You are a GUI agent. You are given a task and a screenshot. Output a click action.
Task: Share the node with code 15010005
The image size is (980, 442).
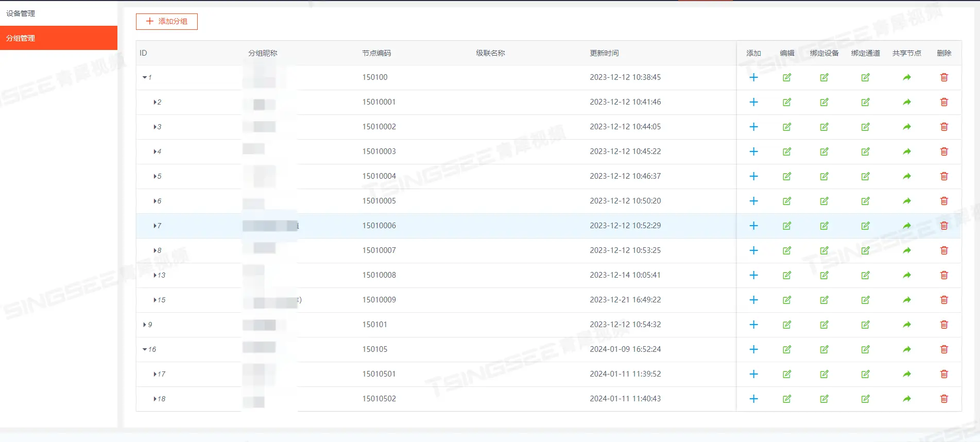click(x=907, y=201)
